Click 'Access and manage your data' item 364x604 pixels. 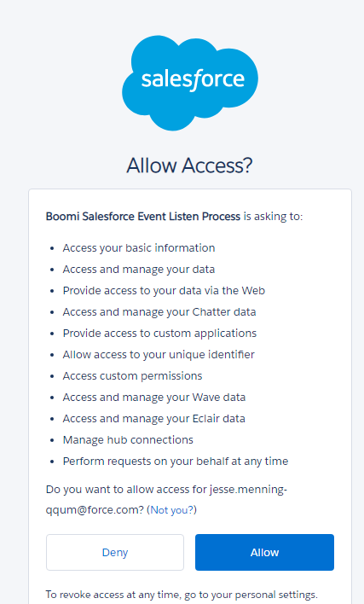139,270
